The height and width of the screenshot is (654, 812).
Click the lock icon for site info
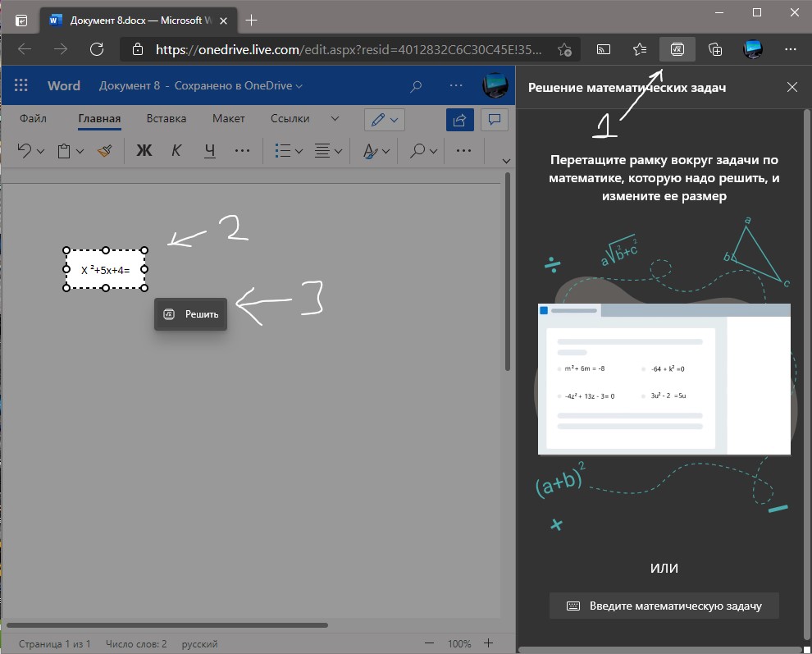[x=137, y=49]
